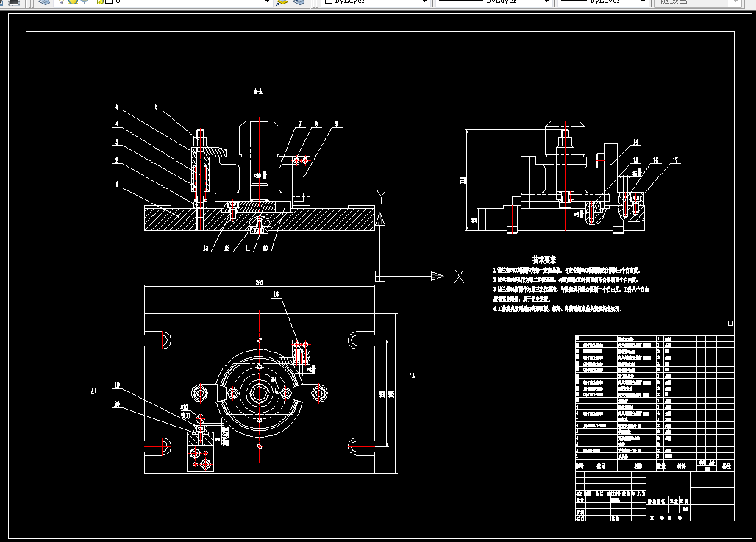Click the layer lock padlock icon
756x542 pixels.
pyautogui.click(x=100, y=1)
